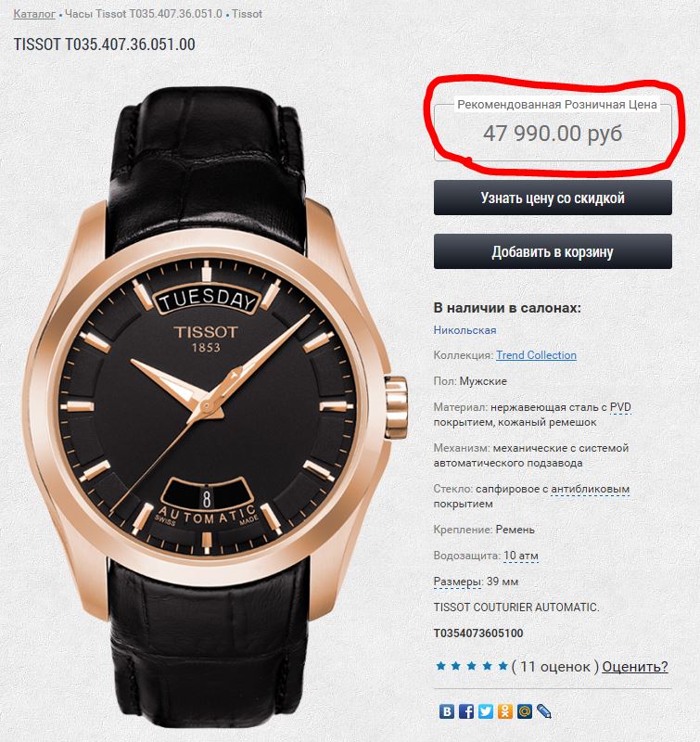
Task: Select the fifth rating star
Action: 503,666
